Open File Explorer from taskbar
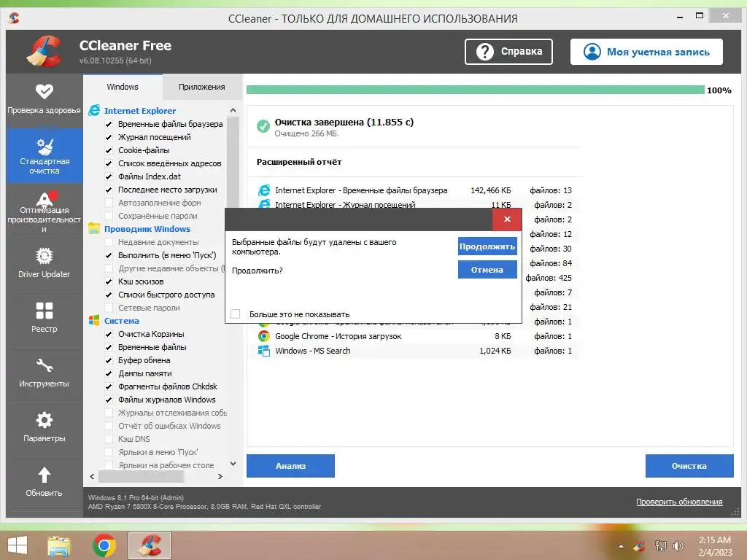Image resolution: width=747 pixels, height=560 pixels. 59,545
